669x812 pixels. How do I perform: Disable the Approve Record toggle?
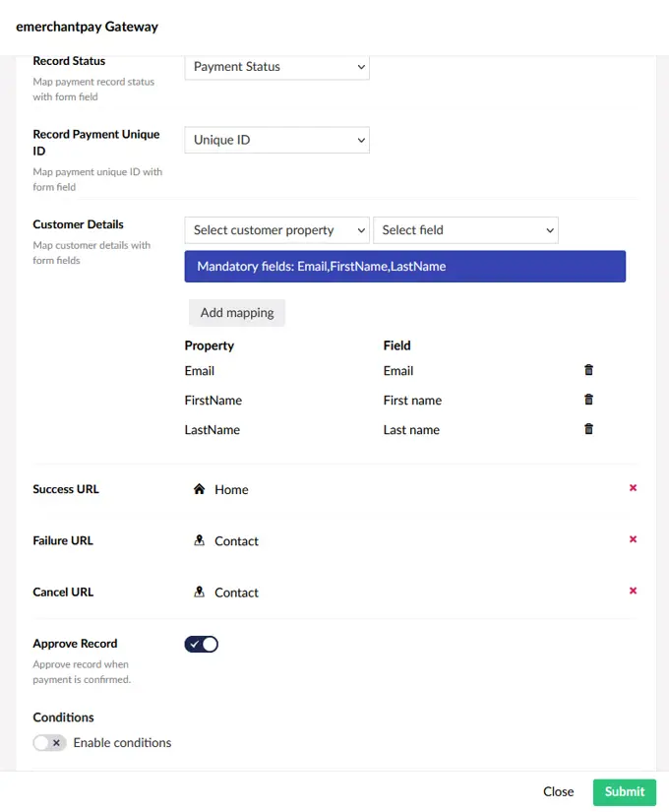pyautogui.click(x=201, y=644)
